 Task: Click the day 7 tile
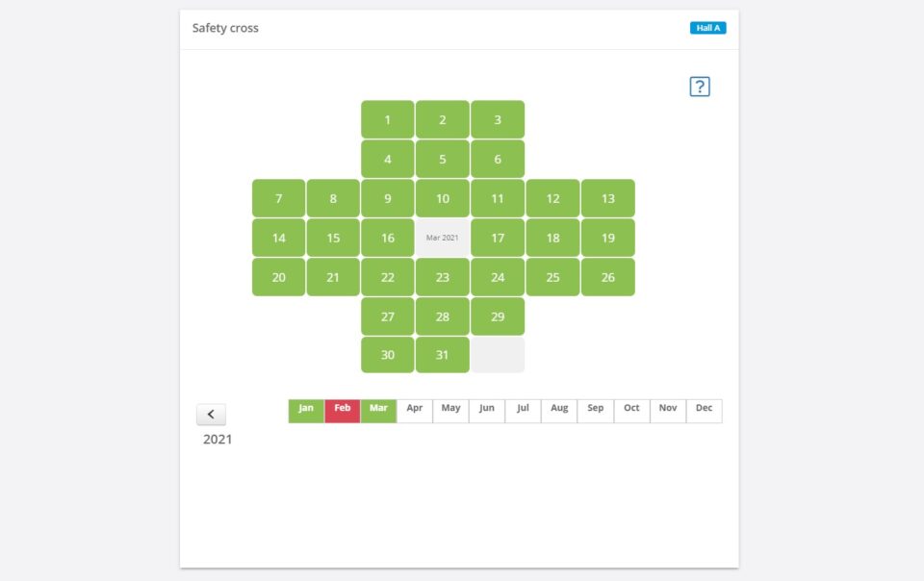tap(279, 198)
